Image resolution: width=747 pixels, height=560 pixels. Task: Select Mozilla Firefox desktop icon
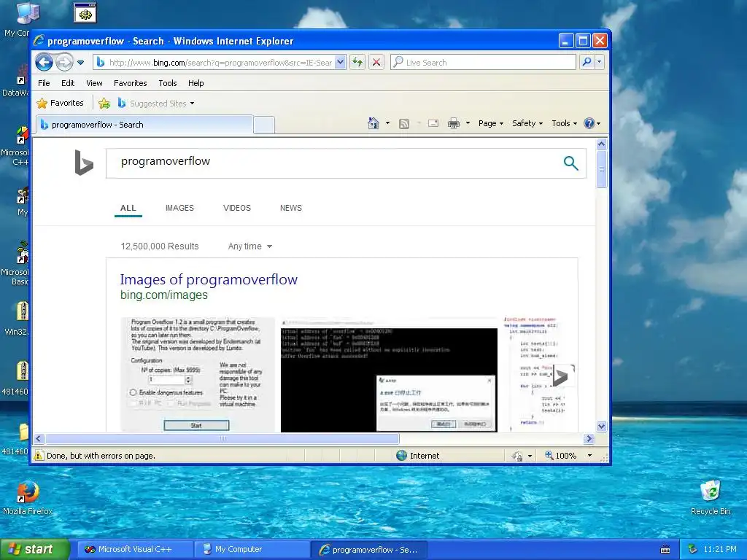pos(28,498)
